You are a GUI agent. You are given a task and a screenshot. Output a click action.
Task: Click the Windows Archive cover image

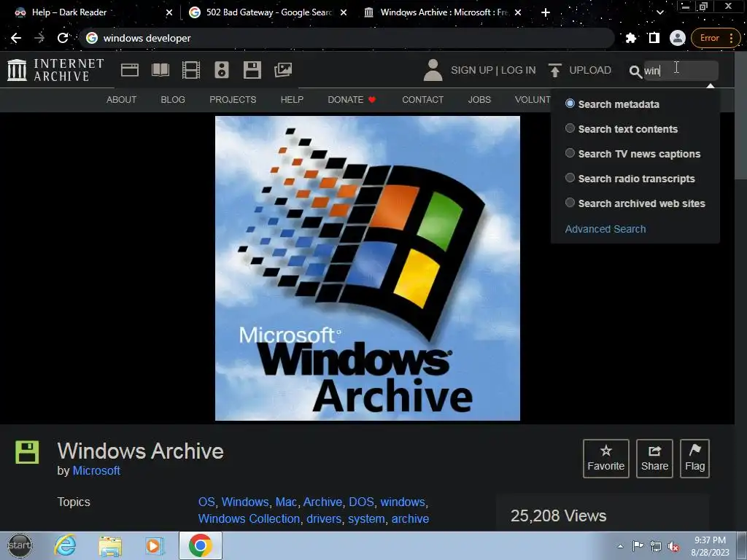click(368, 268)
